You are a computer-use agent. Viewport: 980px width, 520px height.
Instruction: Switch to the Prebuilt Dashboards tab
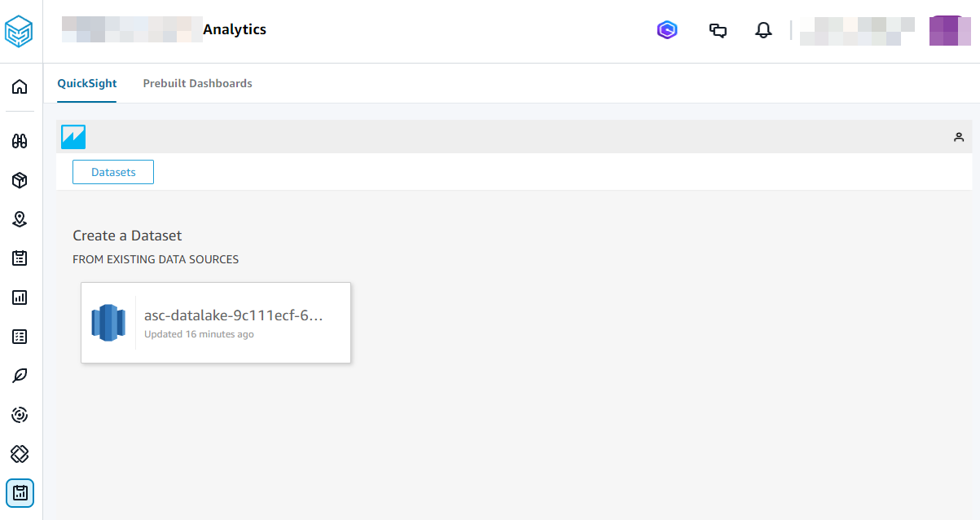198,83
